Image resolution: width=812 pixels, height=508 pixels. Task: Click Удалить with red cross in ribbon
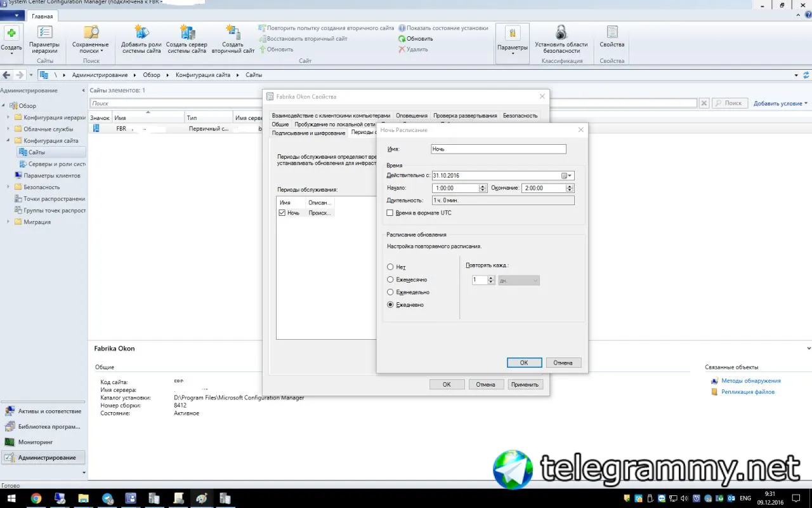tap(413, 49)
